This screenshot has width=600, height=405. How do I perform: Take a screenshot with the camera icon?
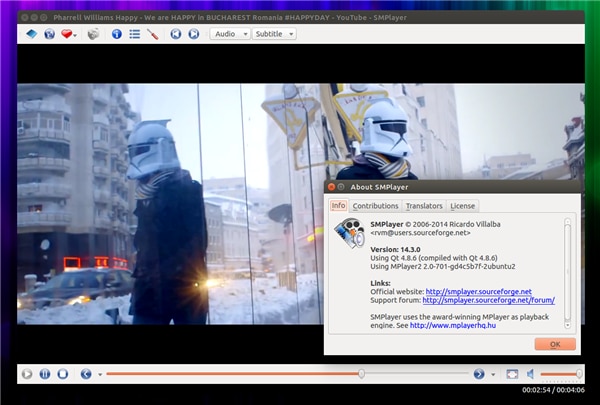(x=93, y=34)
